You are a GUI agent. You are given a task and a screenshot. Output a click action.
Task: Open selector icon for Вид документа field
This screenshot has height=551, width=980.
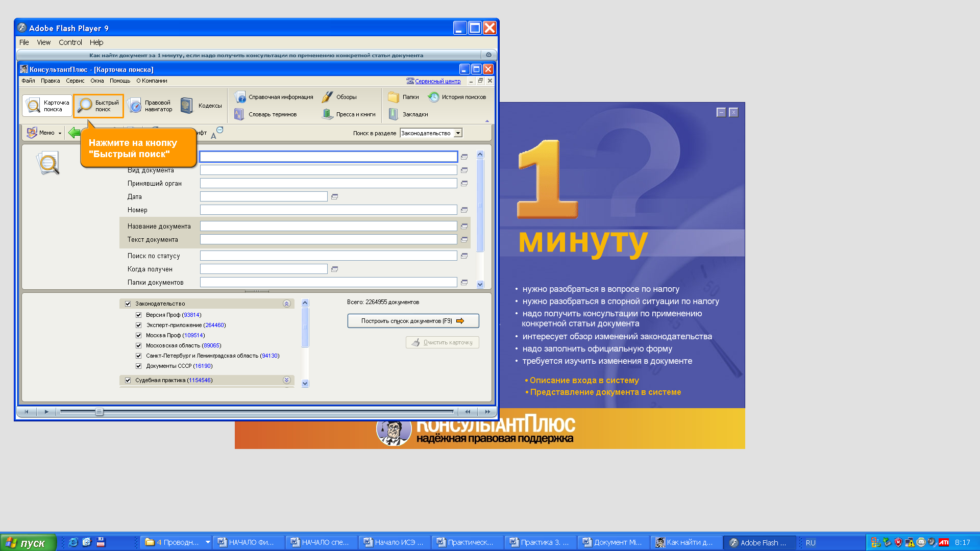pos(464,170)
